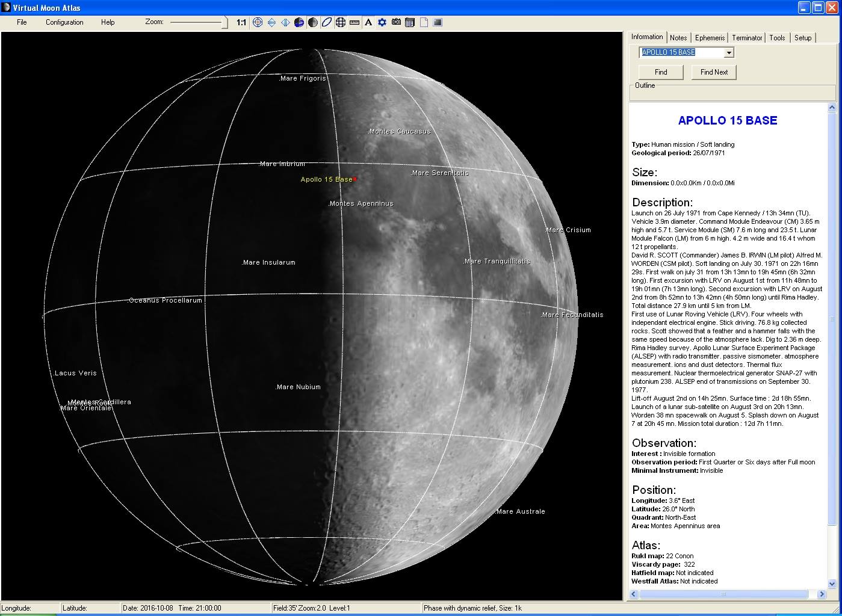Click the Montes Caucasus label
The width and height of the screenshot is (842, 616).
click(400, 131)
